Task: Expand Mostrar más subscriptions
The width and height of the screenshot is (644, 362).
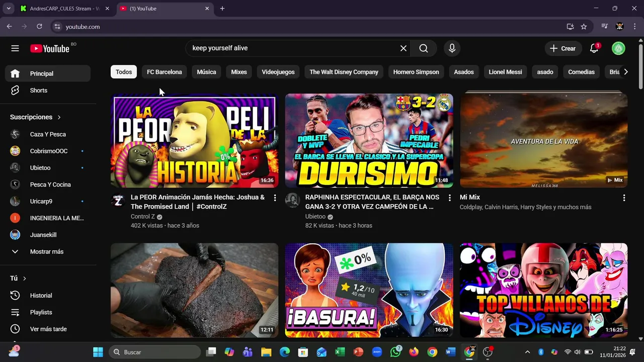Action: [48, 251]
